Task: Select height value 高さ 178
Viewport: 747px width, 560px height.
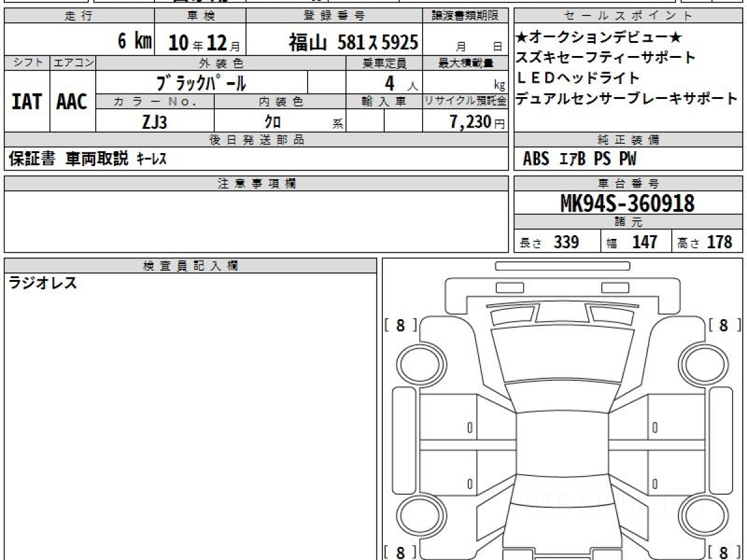Action: coord(705,242)
